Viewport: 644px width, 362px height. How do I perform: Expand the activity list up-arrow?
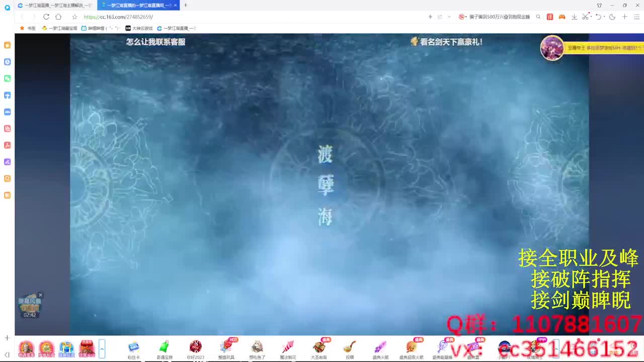point(102,348)
